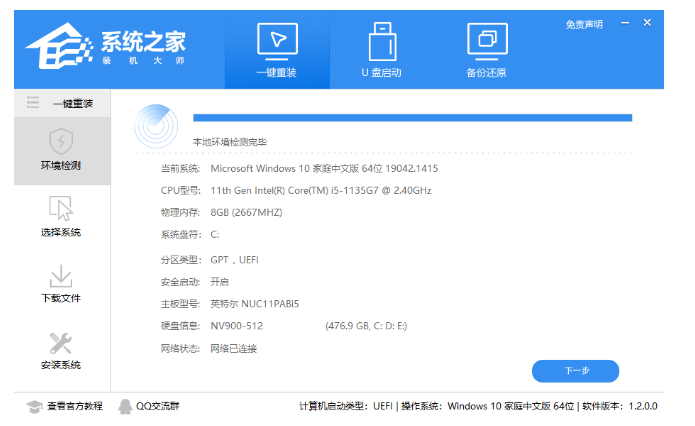This screenshot has width=695, height=426.
Task: Click the 计算机启动类型 UEFI status text
Action: 346,406
